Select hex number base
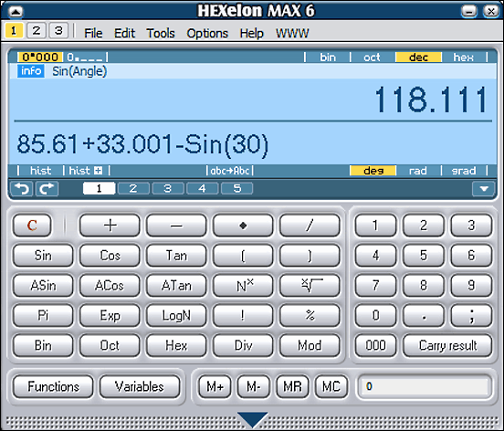 [463, 58]
